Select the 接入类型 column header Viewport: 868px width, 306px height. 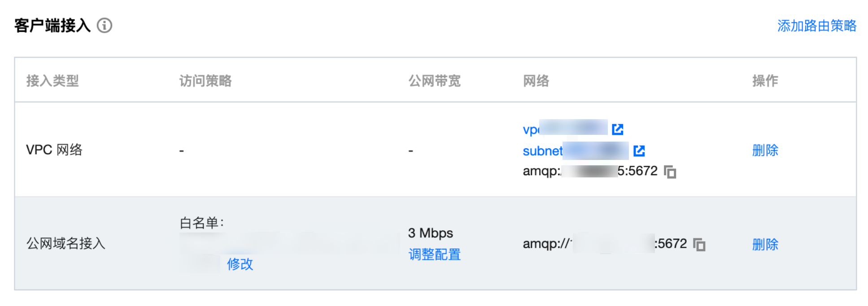tap(52, 81)
